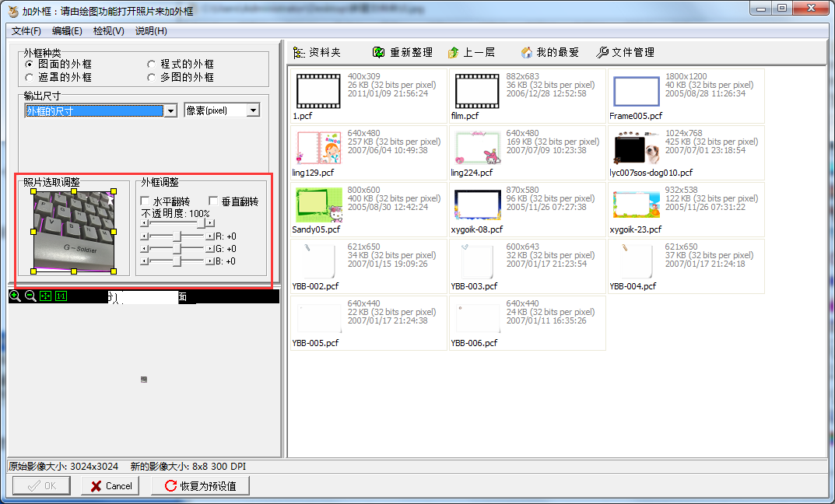The width and height of the screenshot is (835, 504).
Task: Select the Sandy05.pcf frame thumbnail
Action: point(318,205)
